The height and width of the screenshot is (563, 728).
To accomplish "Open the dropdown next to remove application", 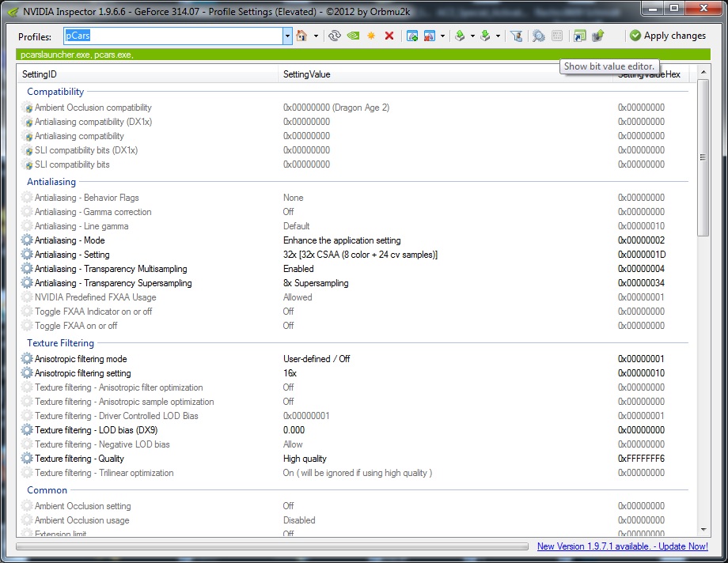I will coord(442,36).
